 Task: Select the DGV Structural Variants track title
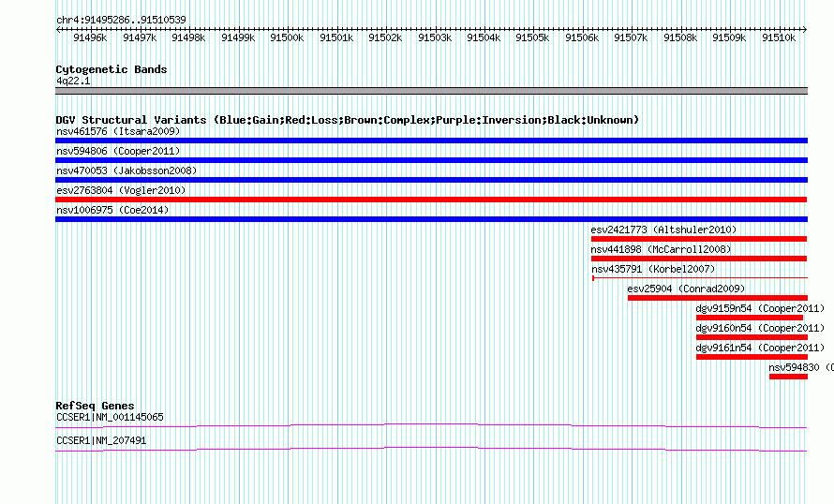click(348, 120)
